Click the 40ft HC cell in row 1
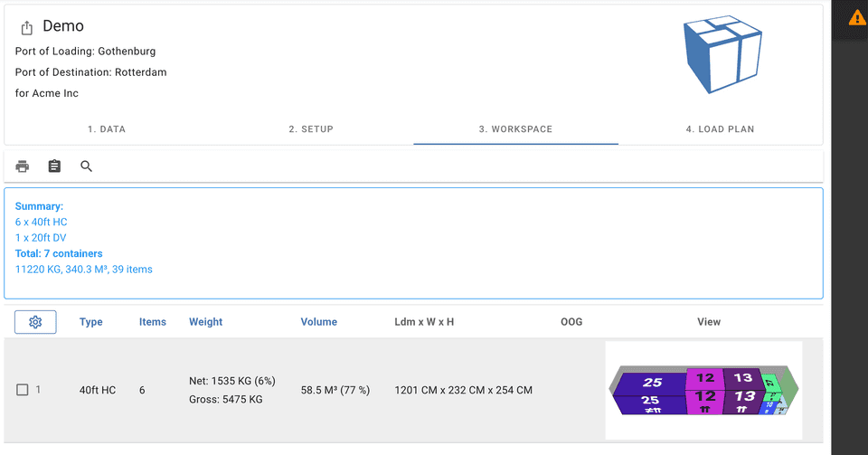This screenshot has width=868, height=455. click(x=98, y=390)
